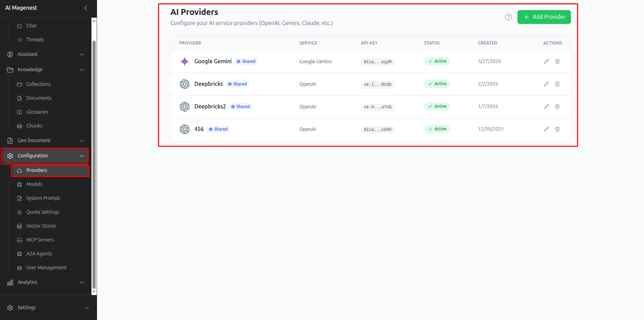Viewport: 644px width, 320px height.
Task: Click the Active status badge for Deepbricks2
Action: (437, 106)
